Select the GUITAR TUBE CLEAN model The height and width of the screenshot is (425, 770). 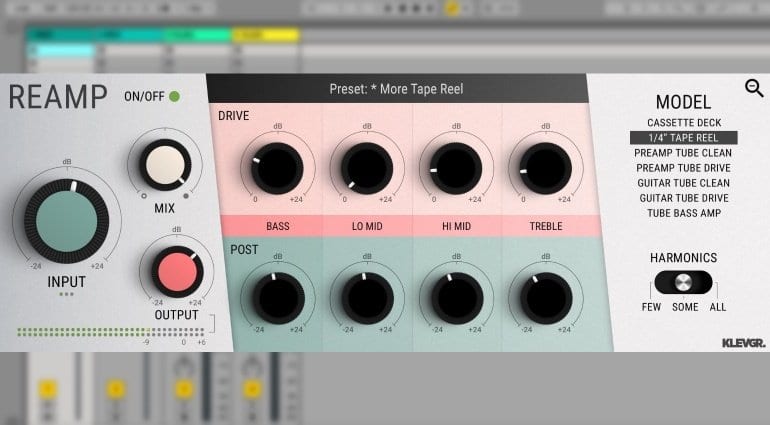click(684, 183)
